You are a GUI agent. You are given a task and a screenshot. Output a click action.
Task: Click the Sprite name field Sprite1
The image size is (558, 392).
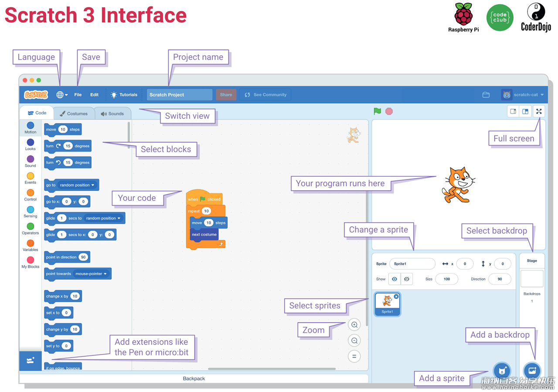click(412, 264)
